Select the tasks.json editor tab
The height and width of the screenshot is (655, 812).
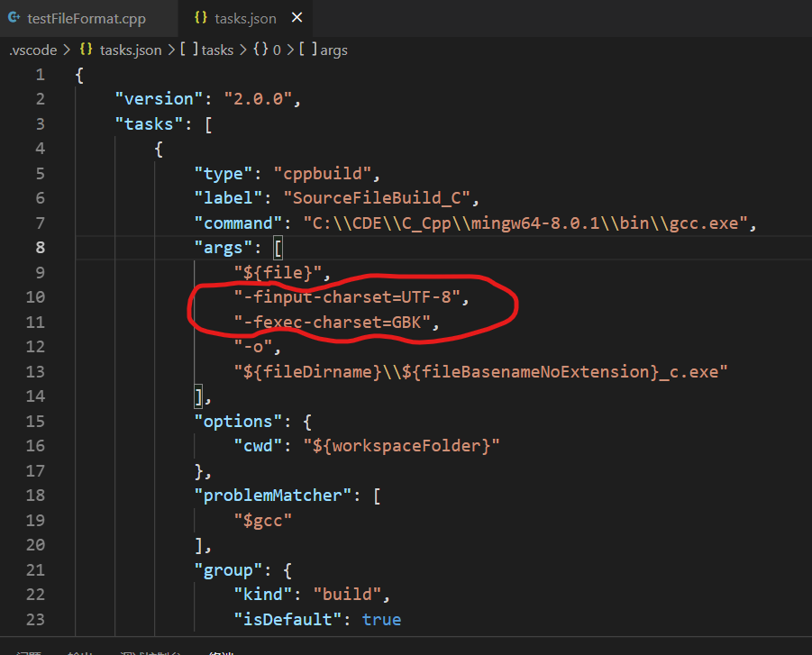tap(245, 19)
